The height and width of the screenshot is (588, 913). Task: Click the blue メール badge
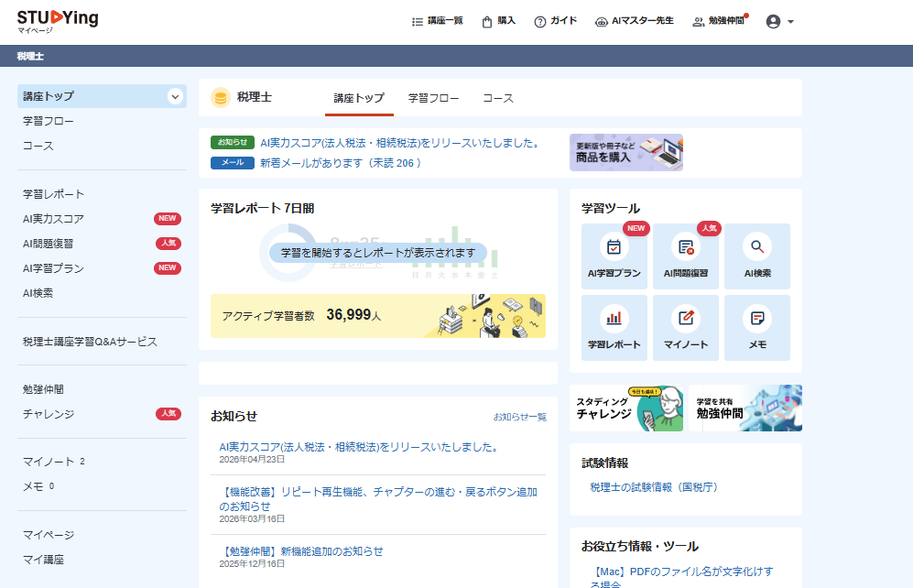click(x=233, y=162)
